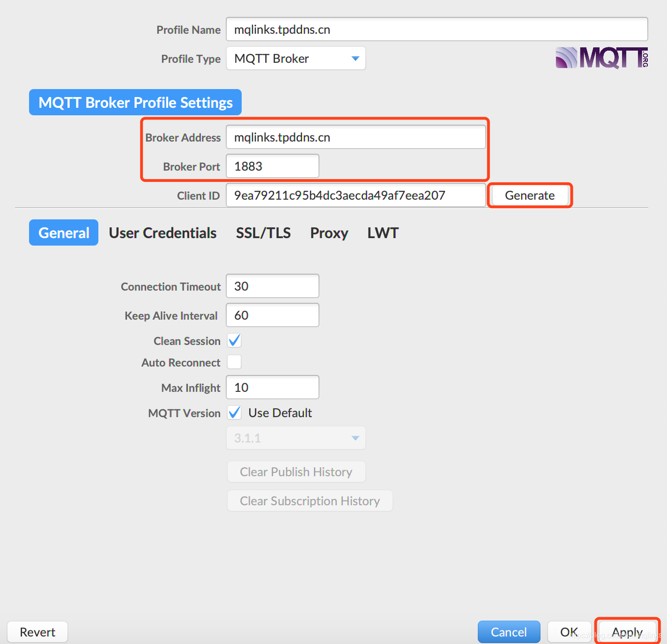667x644 pixels.
Task: Click Clear Subscription History button
Action: [x=310, y=501]
